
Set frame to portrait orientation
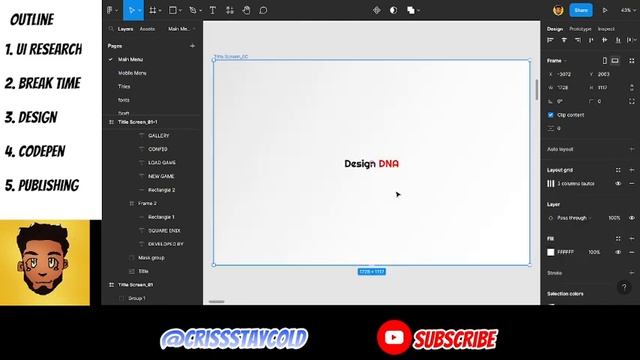point(604,60)
